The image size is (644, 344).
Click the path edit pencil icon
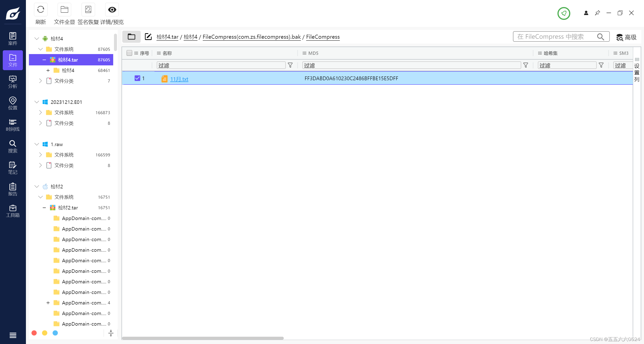(148, 37)
